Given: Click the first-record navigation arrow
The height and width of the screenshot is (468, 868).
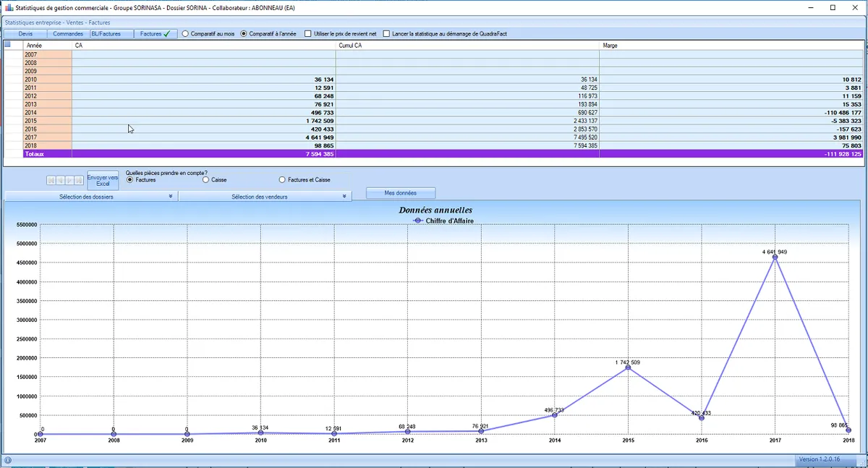Looking at the screenshot, I should [51, 179].
